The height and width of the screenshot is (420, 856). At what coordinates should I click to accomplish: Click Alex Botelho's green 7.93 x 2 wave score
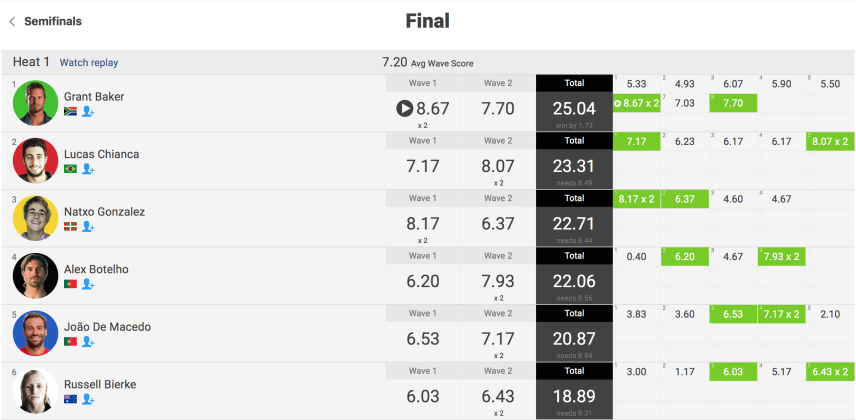click(782, 257)
